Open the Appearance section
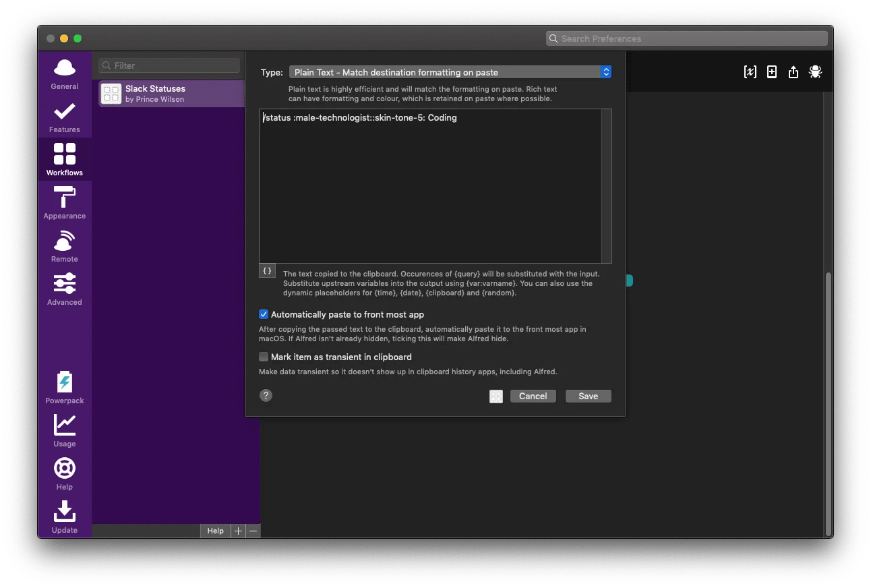 (65, 204)
